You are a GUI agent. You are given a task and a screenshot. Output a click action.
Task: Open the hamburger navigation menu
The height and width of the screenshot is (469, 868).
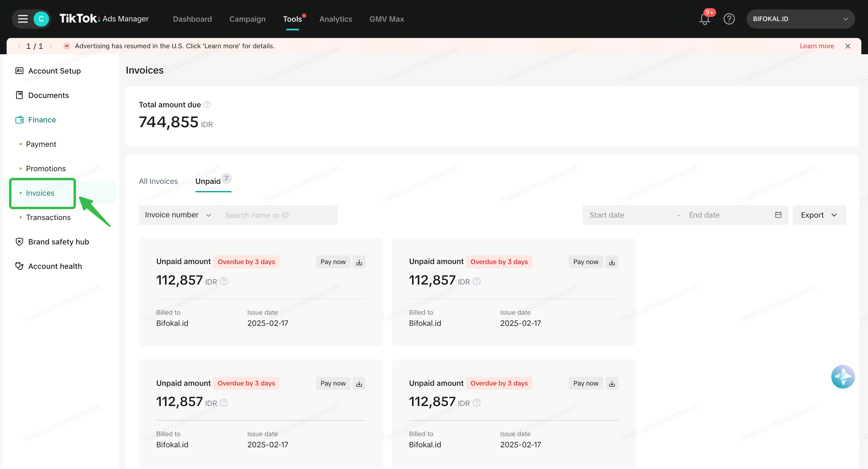(x=23, y=19)
